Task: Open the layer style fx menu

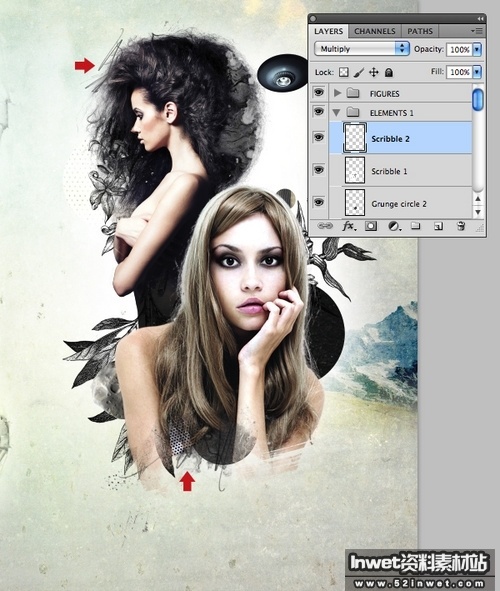Action: pos(349,226)
